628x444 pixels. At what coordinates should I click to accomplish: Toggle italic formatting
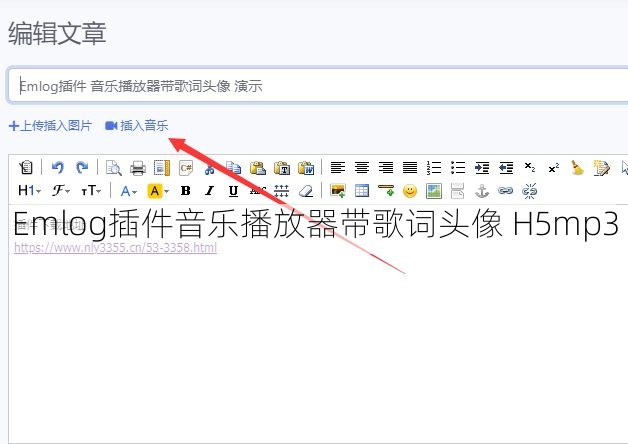[209, 191]
